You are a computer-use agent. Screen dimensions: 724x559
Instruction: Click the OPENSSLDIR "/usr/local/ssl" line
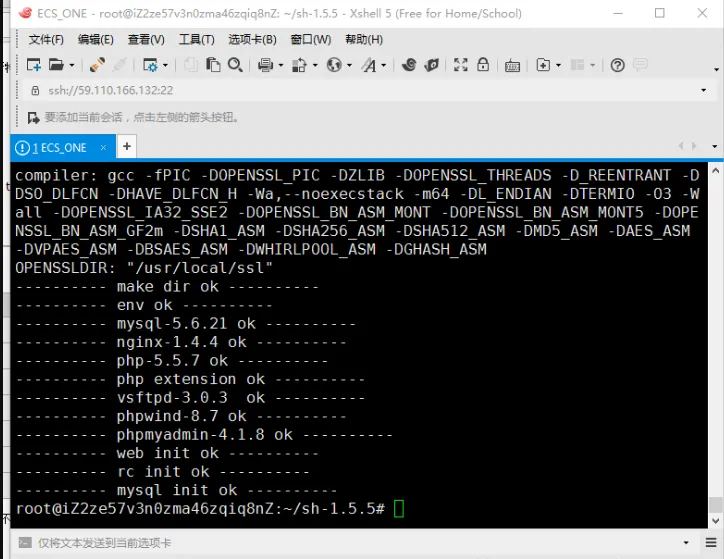coord(144,268)
